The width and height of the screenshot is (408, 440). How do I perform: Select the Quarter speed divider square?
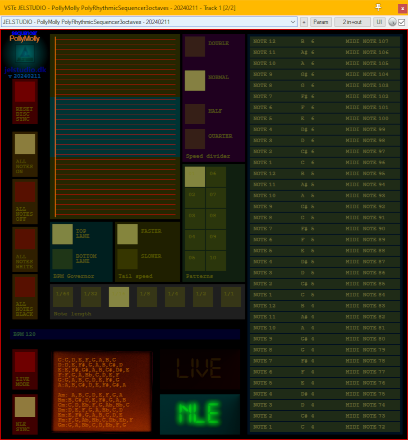pyautogui.click(x=195, y=139)
